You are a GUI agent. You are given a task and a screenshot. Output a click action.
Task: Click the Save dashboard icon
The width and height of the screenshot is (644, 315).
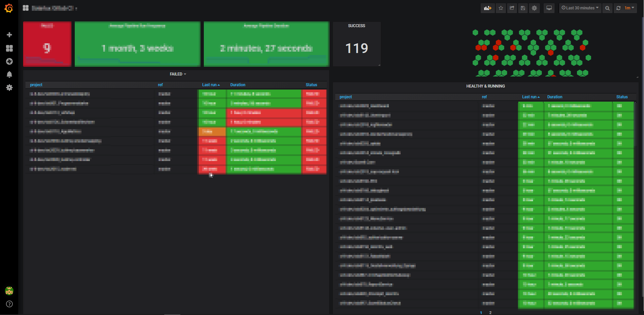pos(523,8)
